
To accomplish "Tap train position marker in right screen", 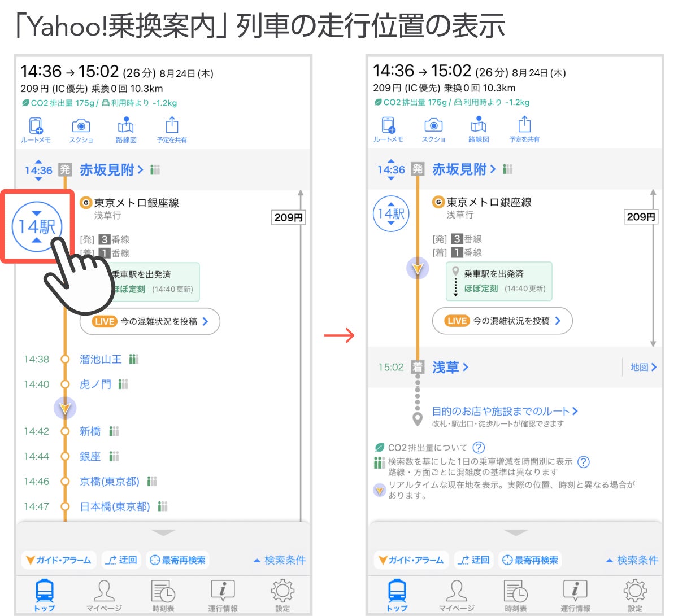I will coord(418,268).
